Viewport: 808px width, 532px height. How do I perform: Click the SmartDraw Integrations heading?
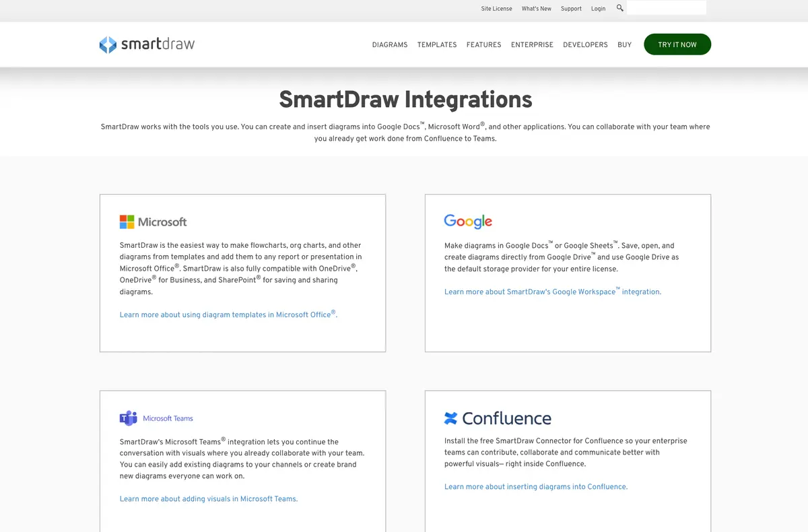coord(405,100)
